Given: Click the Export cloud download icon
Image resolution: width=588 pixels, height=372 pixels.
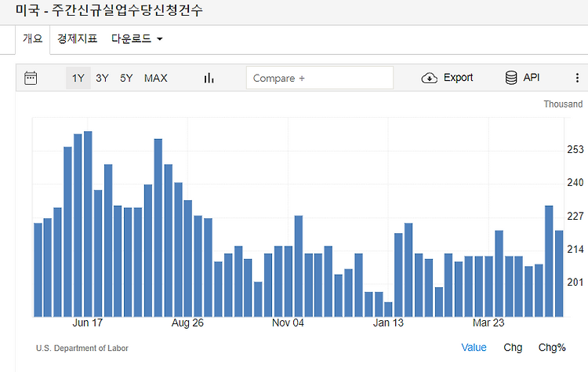Looking at the screenshot, I should point(430,78).
